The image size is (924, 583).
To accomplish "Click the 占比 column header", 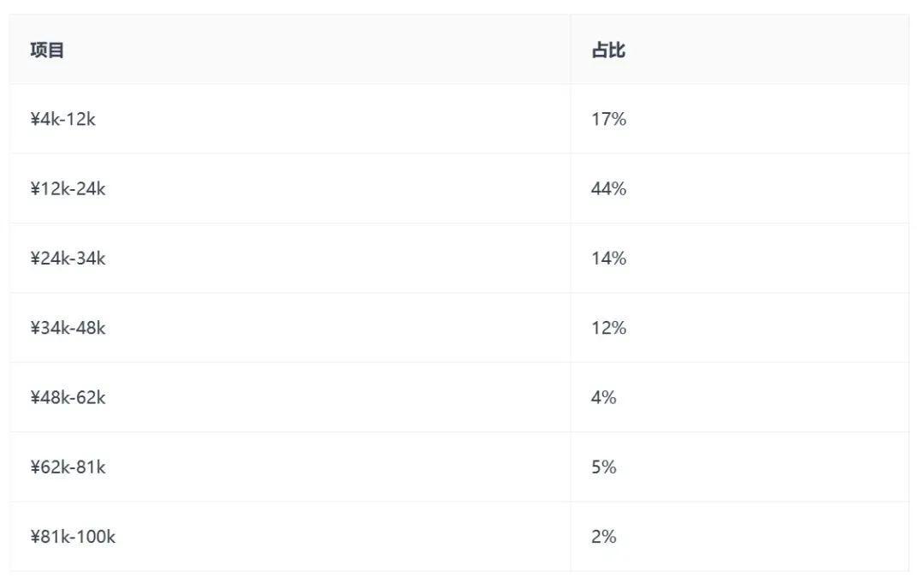I will coord(608,51).
